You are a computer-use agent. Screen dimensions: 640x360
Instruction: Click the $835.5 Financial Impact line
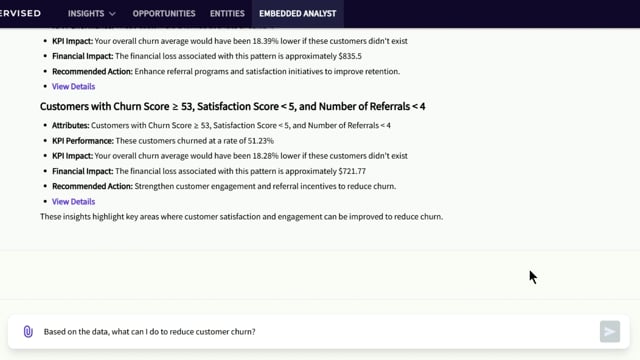(x=207, y=56)
